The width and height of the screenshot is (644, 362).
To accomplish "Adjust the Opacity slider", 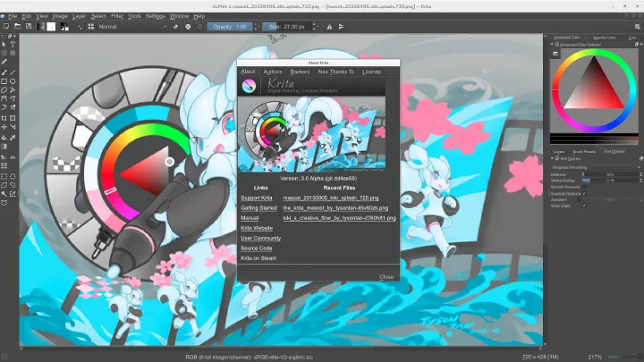I will [x=230, y=27].
